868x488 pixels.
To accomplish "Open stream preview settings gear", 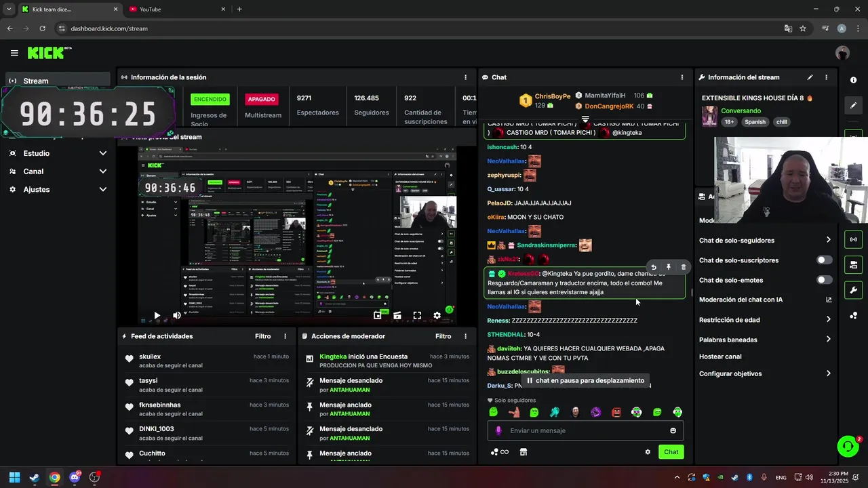I will pyautogui.click(x=437, y=315).
